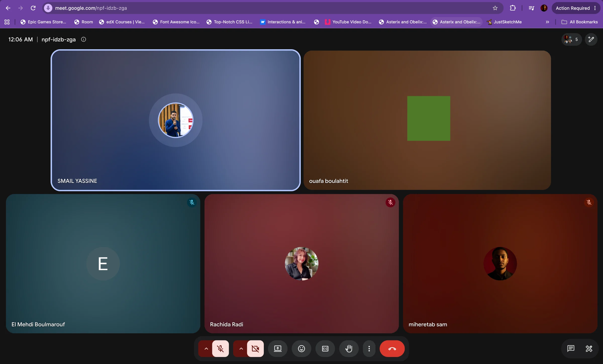Click muted mic icon on miheretab sam tile
Image resolution: width=603 pixels, height=364 pixels.
(589, 202)
